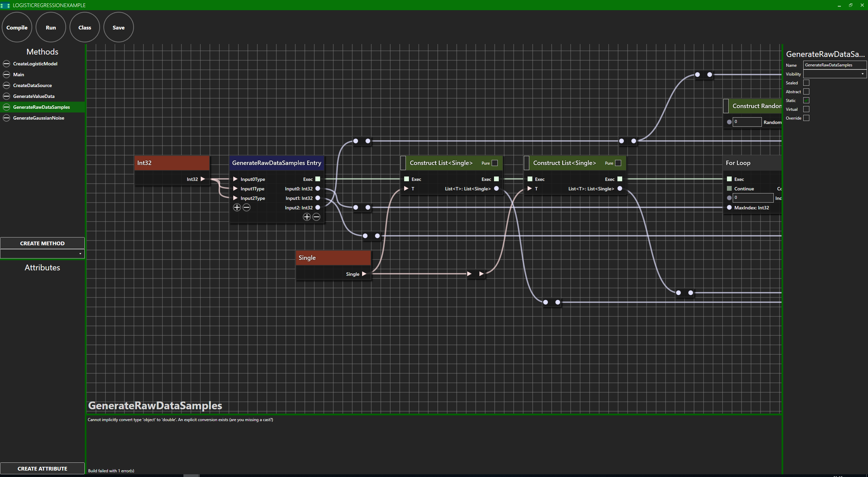The image size is (868, 477).
Task: Remove input type with minus icon under Input2Type
Action: point(246,208)
